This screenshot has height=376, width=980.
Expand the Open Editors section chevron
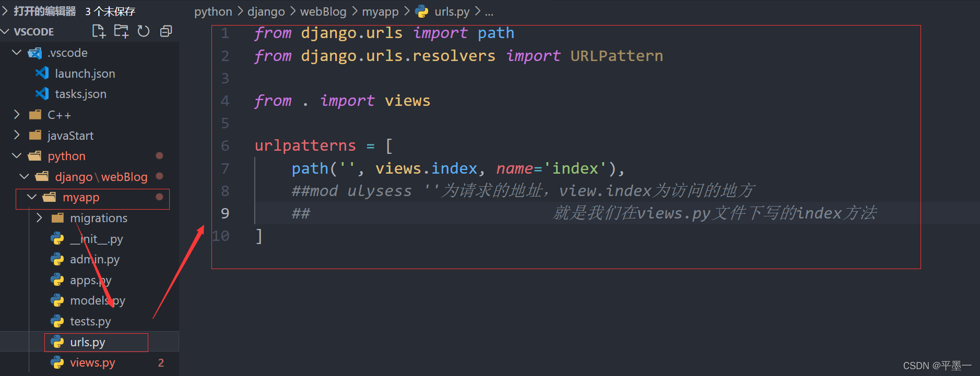5,11
